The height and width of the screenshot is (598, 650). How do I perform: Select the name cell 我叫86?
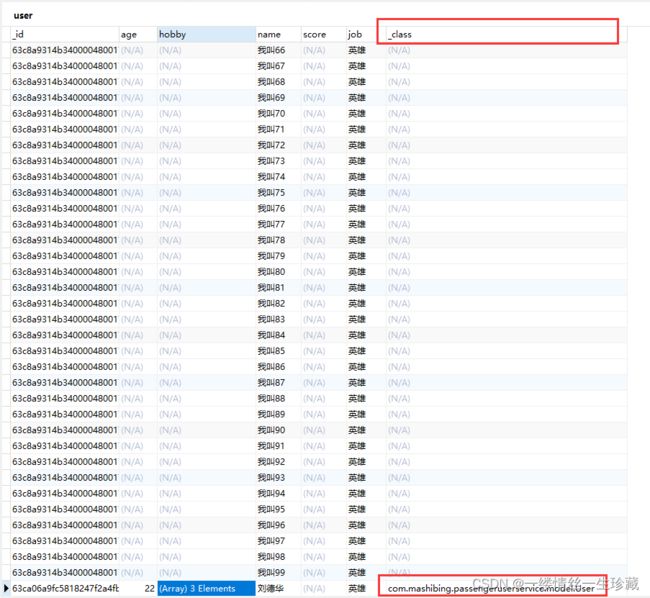(x=278, y=366)
